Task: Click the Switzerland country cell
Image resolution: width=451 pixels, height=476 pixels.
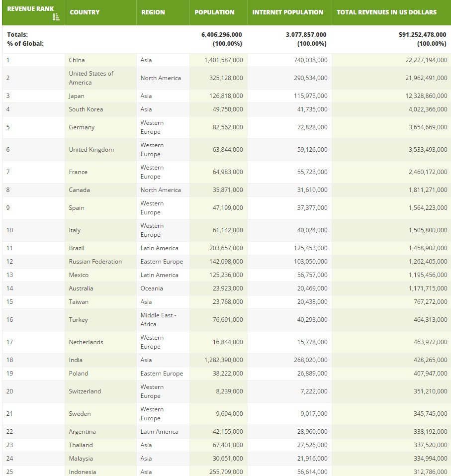Action: [100, 391]
